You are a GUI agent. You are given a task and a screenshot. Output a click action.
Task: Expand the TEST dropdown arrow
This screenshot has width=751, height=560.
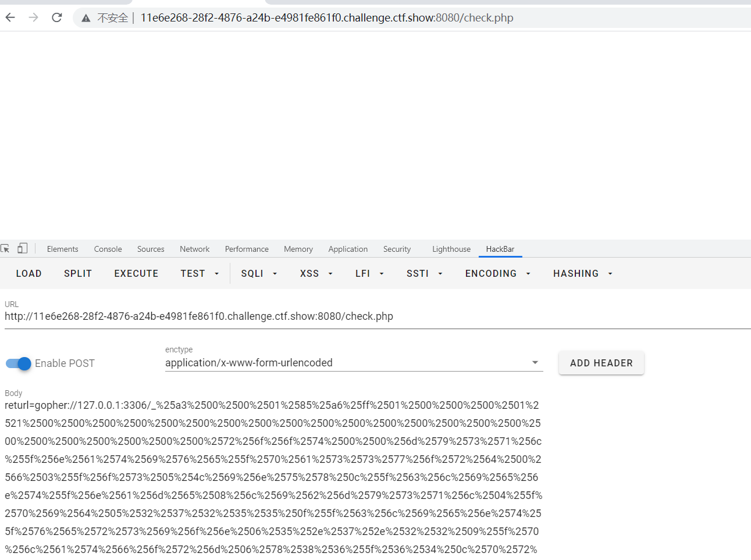pos(217,273)
